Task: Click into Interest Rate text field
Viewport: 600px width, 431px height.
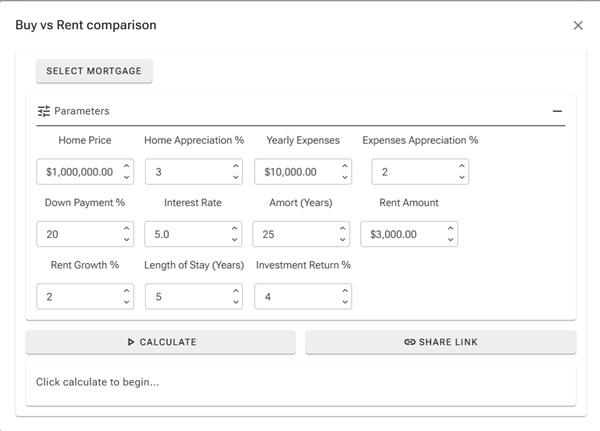Action: pos(186,234)
